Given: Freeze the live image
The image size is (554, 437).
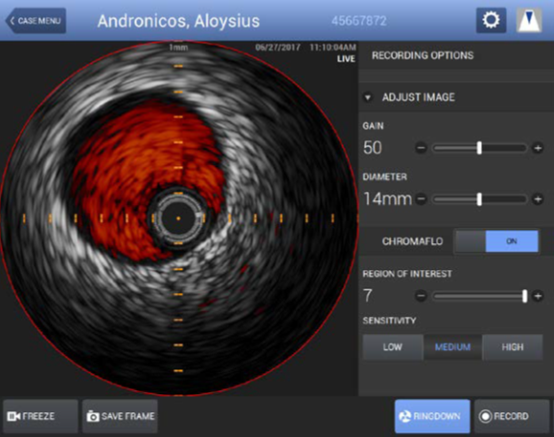Looking at the screenshot, I should click(40, 416).
